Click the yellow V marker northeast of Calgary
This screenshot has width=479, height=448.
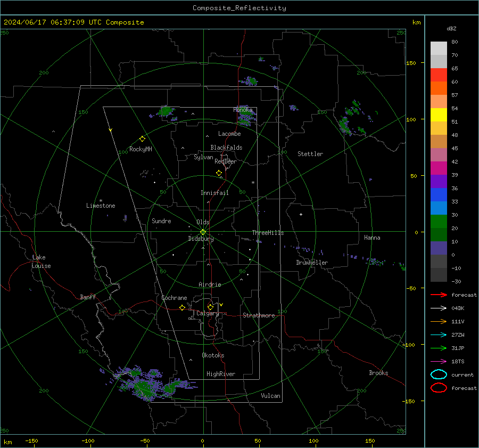pos(221,305)
